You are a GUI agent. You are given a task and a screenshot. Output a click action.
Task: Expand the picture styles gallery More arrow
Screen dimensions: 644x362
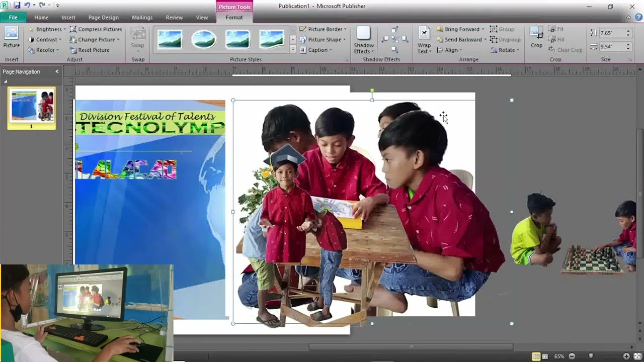(x=293, y=49)
